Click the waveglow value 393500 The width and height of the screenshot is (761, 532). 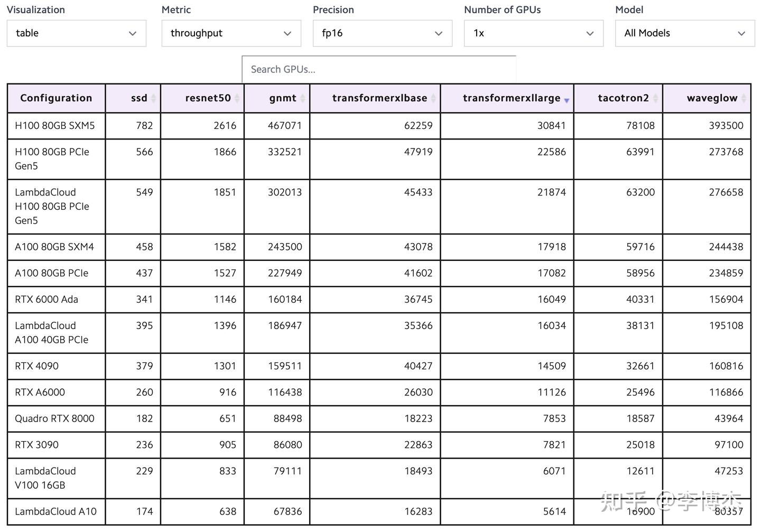726,126
